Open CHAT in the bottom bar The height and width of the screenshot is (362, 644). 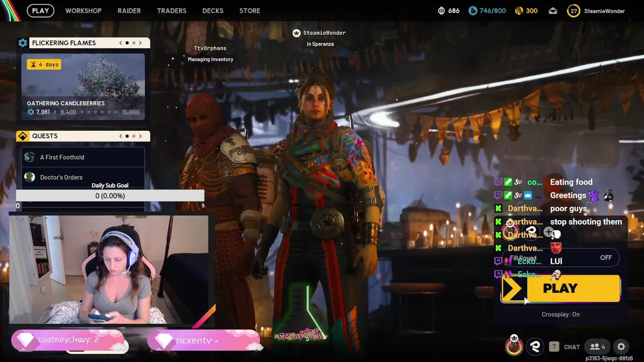[x=572, y=347]
